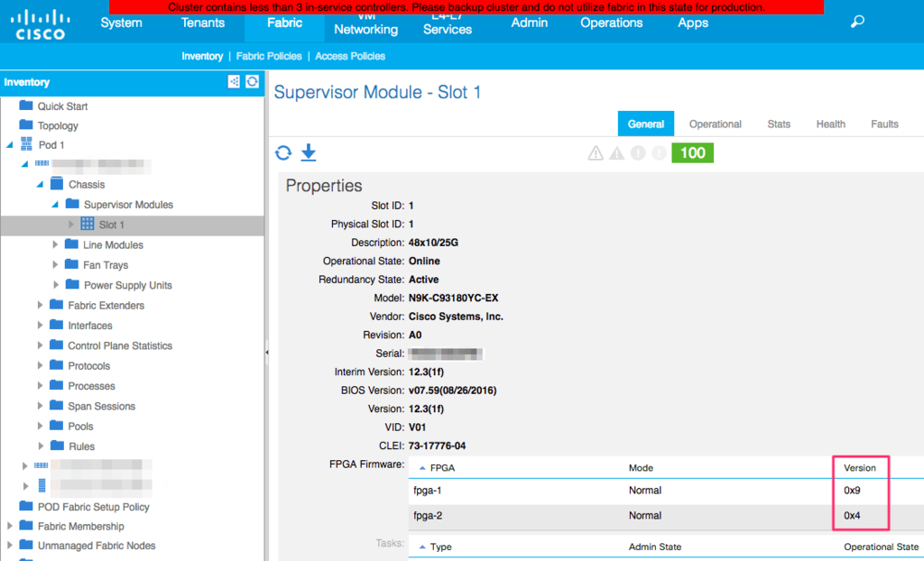Select Quick Start in the tree

[62, 106]
